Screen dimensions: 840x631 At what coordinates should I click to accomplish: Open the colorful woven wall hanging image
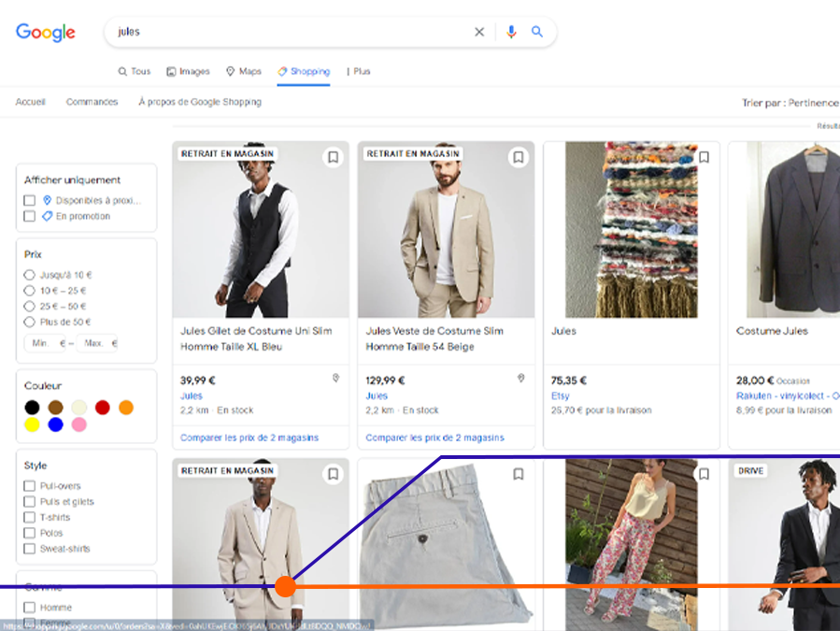click(632, 229)
